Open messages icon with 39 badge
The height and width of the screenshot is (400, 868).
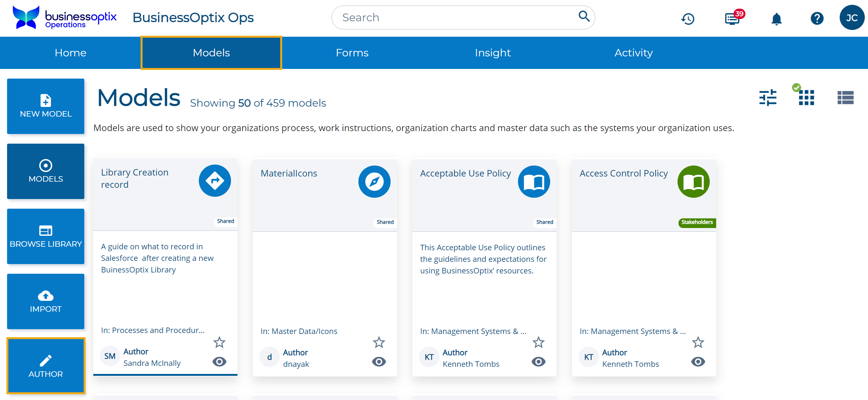tap(733, 19)
